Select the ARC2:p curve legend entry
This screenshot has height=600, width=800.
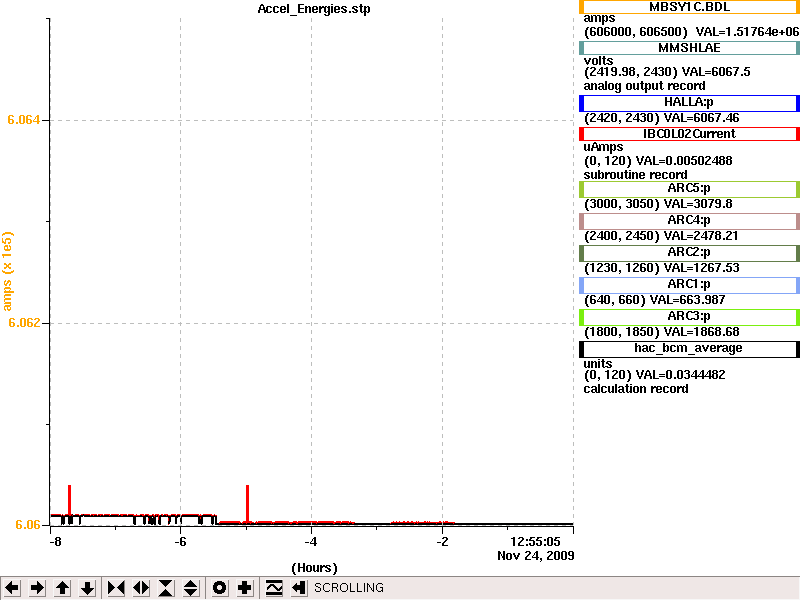tap(689, 253)
